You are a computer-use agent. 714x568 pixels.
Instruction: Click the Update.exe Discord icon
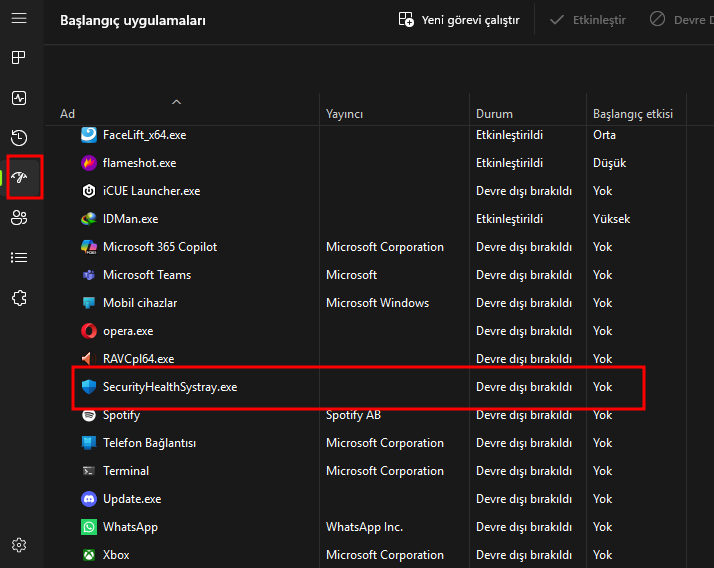[89, 499]
